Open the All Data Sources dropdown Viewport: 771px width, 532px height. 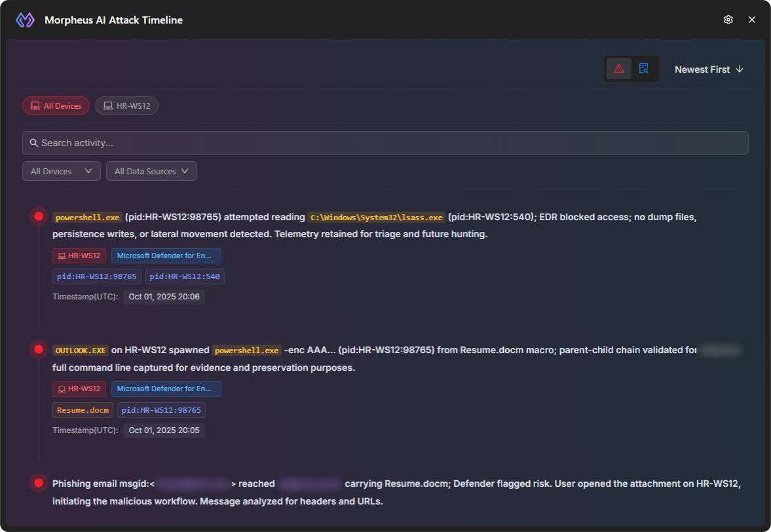pos(151,171)
